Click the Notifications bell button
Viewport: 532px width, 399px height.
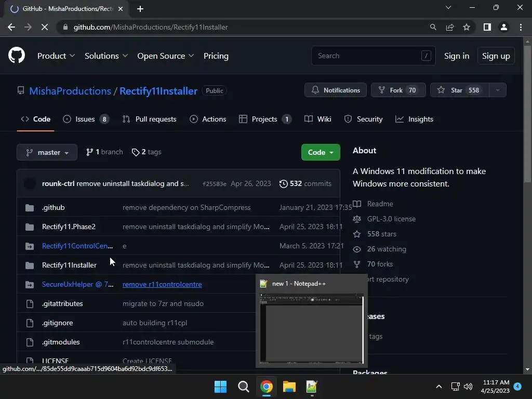pos(335,90)
